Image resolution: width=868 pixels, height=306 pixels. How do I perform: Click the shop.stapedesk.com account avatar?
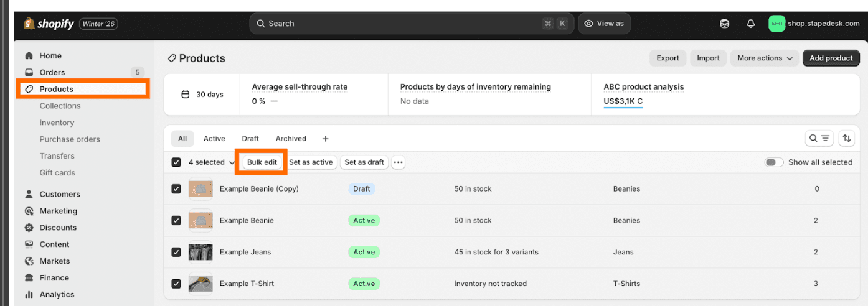776,24
